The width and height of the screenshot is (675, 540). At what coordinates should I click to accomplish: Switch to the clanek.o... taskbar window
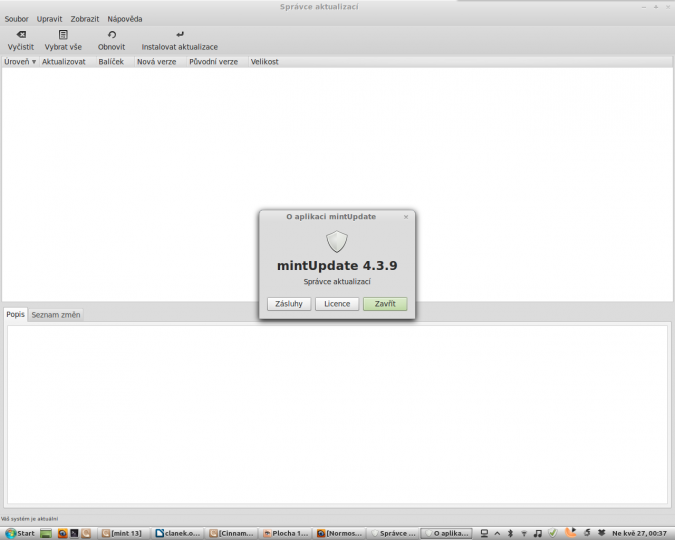tap(178, 534)
